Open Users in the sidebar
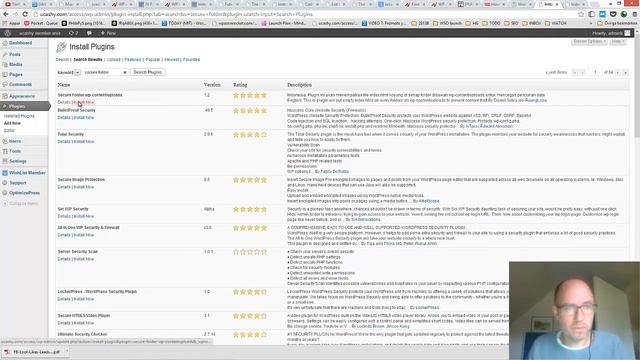640x360 pixels. pos(15,141)
